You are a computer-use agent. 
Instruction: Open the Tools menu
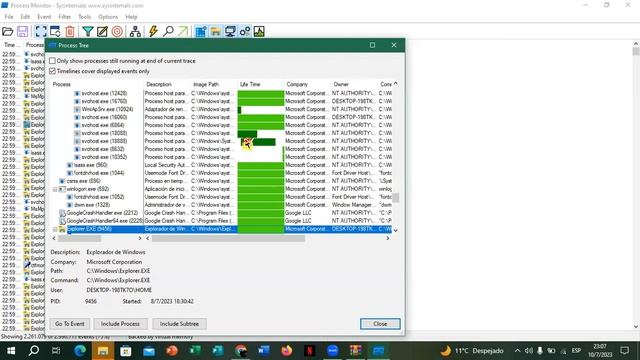84,17
